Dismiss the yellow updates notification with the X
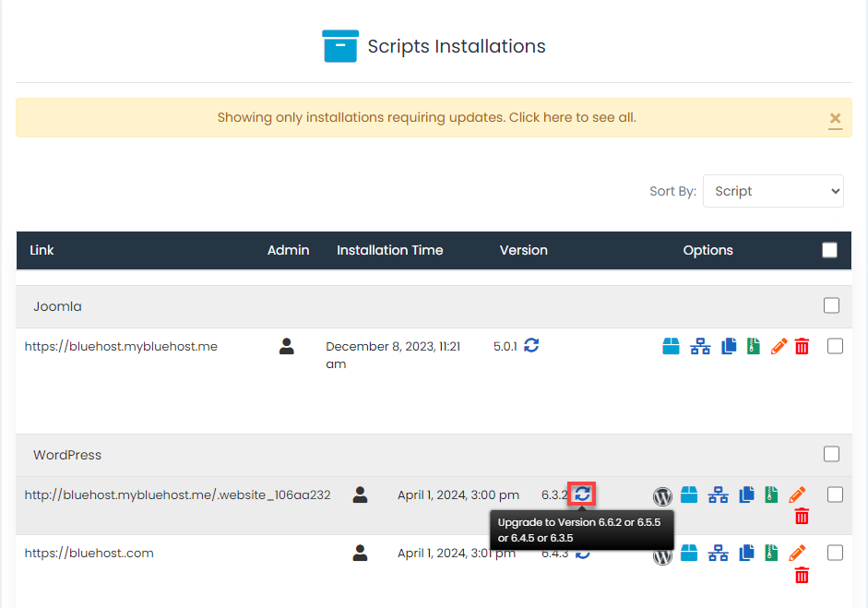868x608 pixels. tap(835, 118)
